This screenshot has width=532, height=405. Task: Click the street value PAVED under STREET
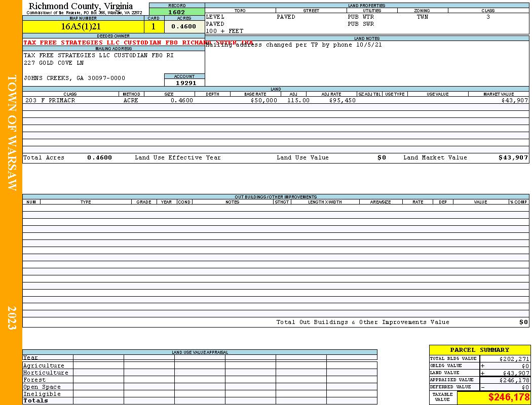point(286,17)
